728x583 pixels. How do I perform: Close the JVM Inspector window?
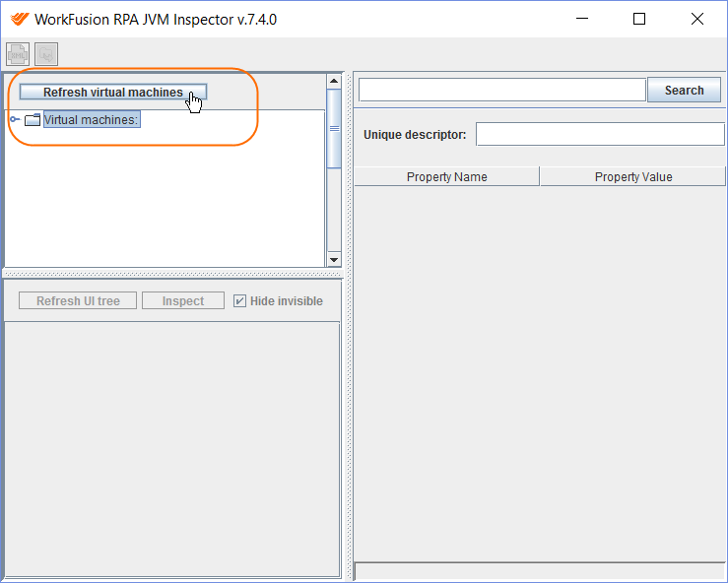click(x=697, y=19)
